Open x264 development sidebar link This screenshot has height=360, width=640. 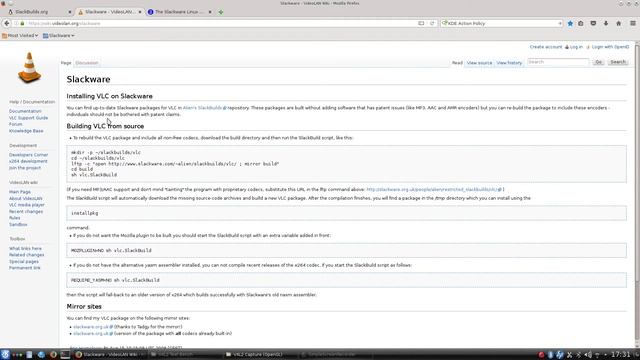pos(28,161)
